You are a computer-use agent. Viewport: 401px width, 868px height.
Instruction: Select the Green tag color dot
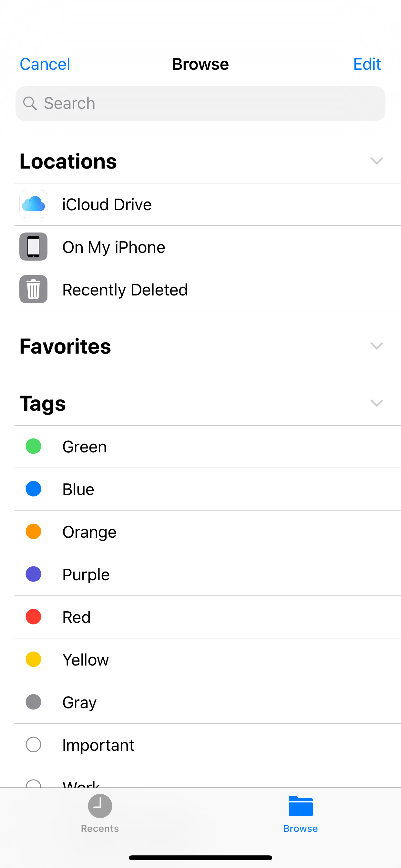coord(33,447)
